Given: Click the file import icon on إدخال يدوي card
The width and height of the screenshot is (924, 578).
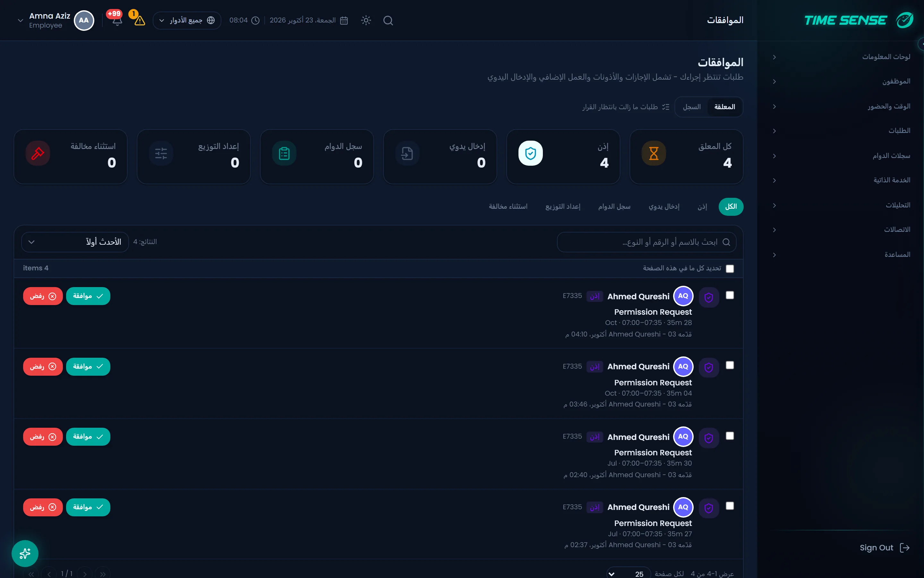Looking at the screenshot, I should [x=407, y=153].
